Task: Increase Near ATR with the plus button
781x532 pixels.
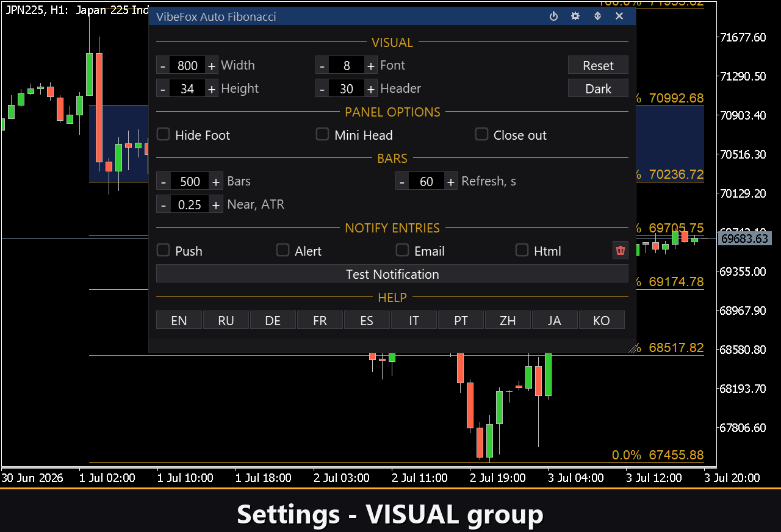Action: 216,204
